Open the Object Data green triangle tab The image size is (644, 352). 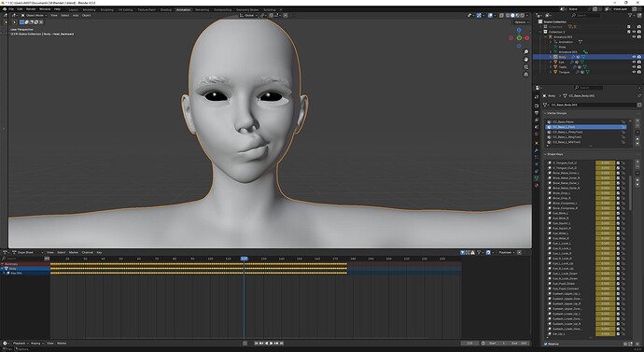point(537,178)
